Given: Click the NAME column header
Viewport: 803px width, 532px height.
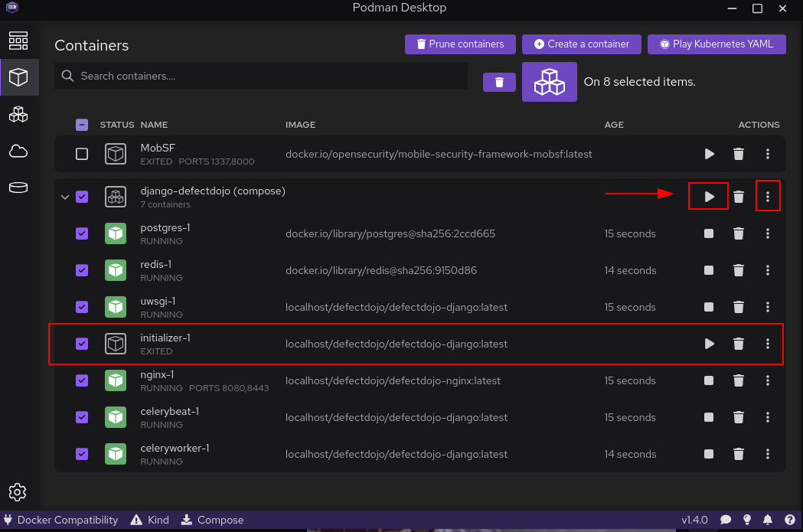Looking at the screenshot, I should (154, 125).
